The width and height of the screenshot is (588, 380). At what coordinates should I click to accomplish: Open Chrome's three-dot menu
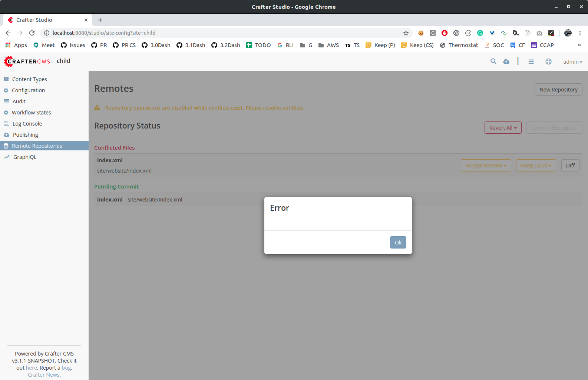tap(580, 33)
